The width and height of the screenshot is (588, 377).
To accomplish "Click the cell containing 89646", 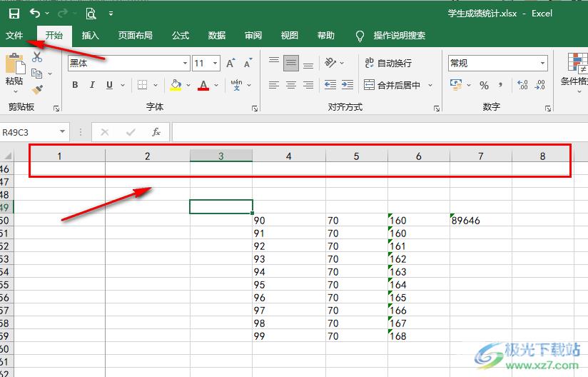I will (481, 220).
